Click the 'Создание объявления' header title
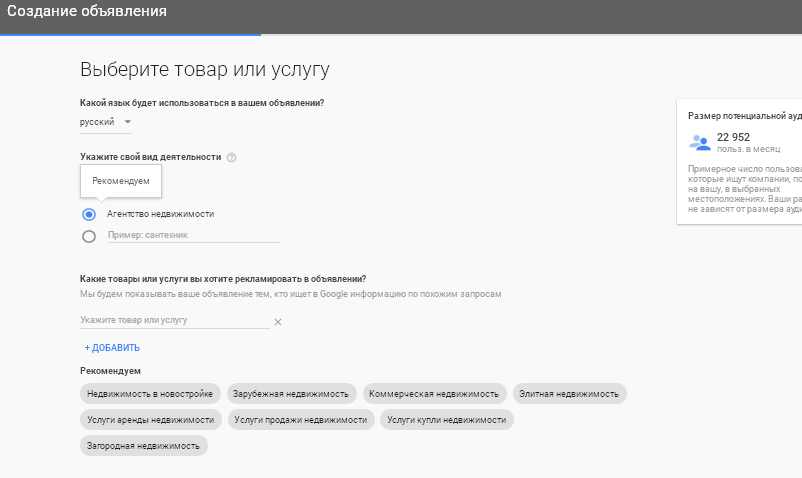The width and height of the screenshot is (802, 478). [87, 11]
